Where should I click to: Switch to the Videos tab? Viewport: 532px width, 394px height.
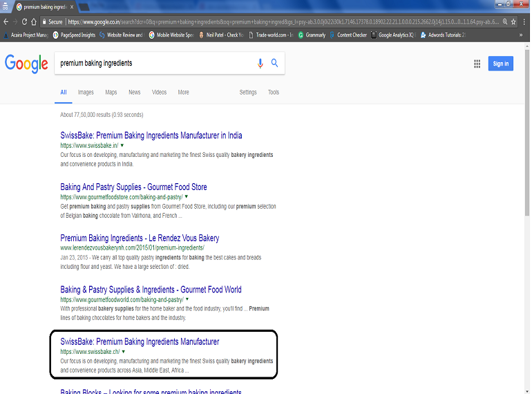pos(159,93)
